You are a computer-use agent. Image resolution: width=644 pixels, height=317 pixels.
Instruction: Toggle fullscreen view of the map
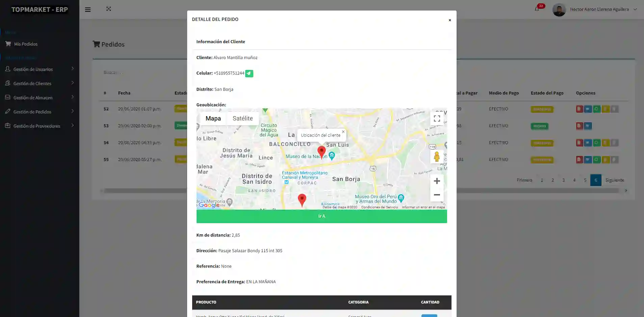click(437, 118)
